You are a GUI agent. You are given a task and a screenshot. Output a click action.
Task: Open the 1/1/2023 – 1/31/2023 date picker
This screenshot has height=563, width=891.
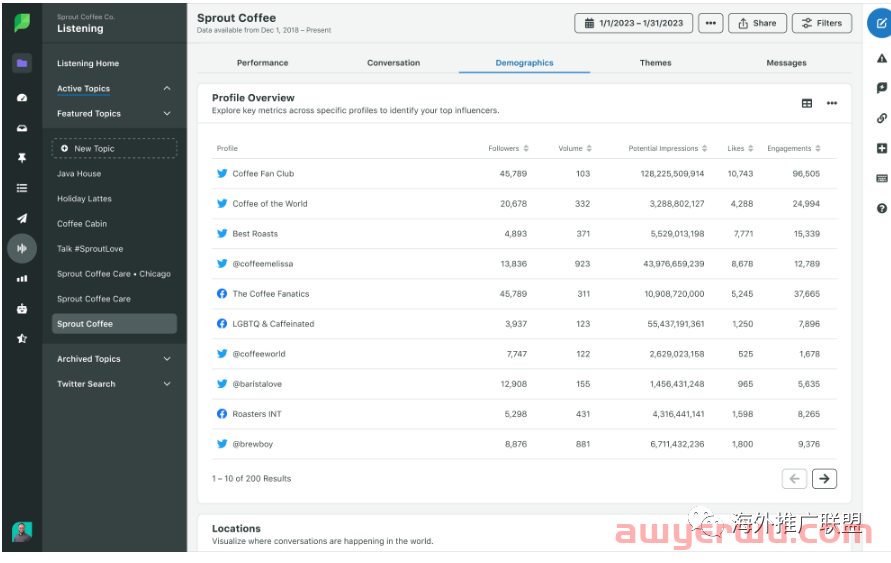633,23
